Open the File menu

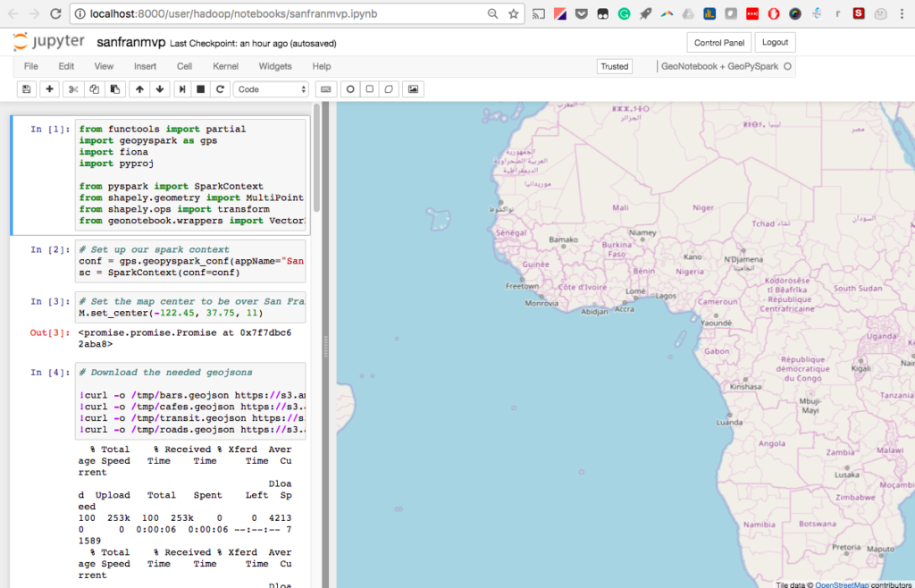(x=31, y=66)
